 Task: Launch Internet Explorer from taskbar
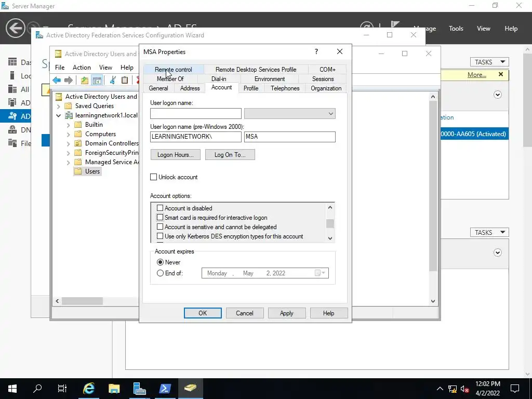[88, 389]
